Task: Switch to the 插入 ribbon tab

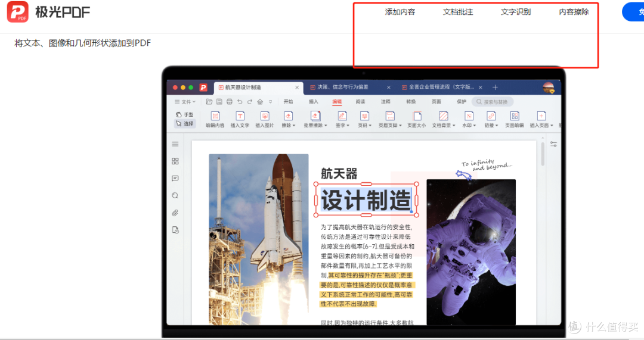Action: coord(314,102)
